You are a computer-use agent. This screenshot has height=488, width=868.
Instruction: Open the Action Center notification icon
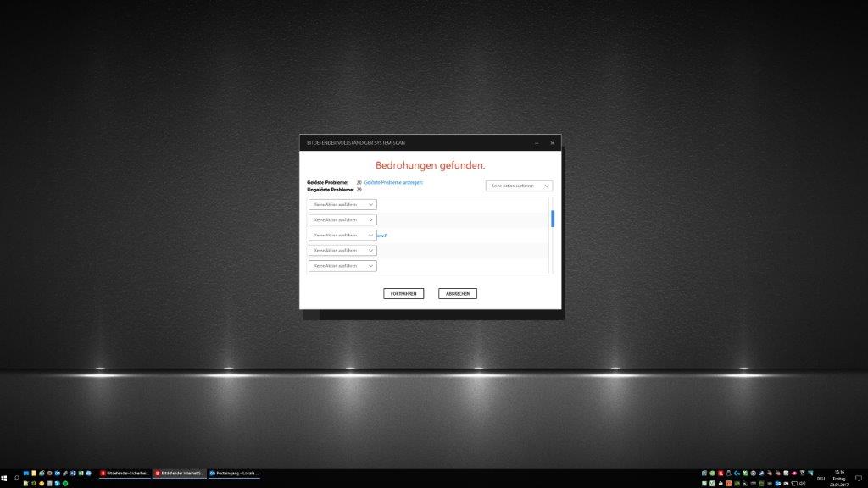(859, 479)
